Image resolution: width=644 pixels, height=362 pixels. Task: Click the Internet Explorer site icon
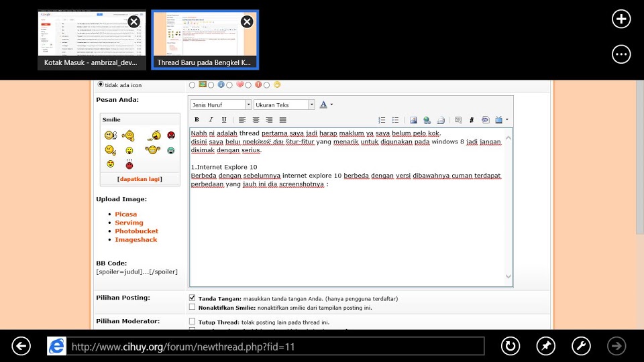(x=56, y=346)
